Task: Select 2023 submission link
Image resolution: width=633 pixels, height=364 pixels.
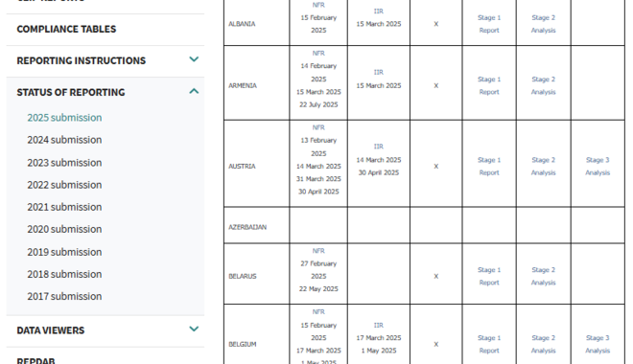Action: pos(64,163)
